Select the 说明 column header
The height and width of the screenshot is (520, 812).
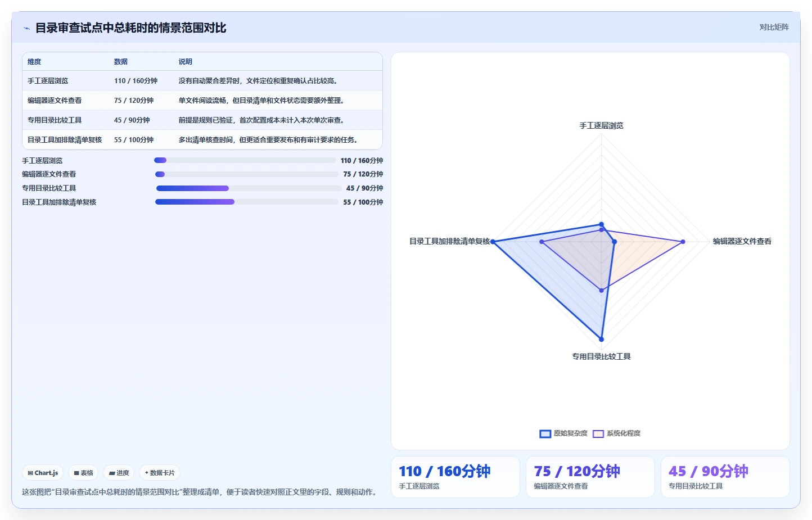pos(186,62)
